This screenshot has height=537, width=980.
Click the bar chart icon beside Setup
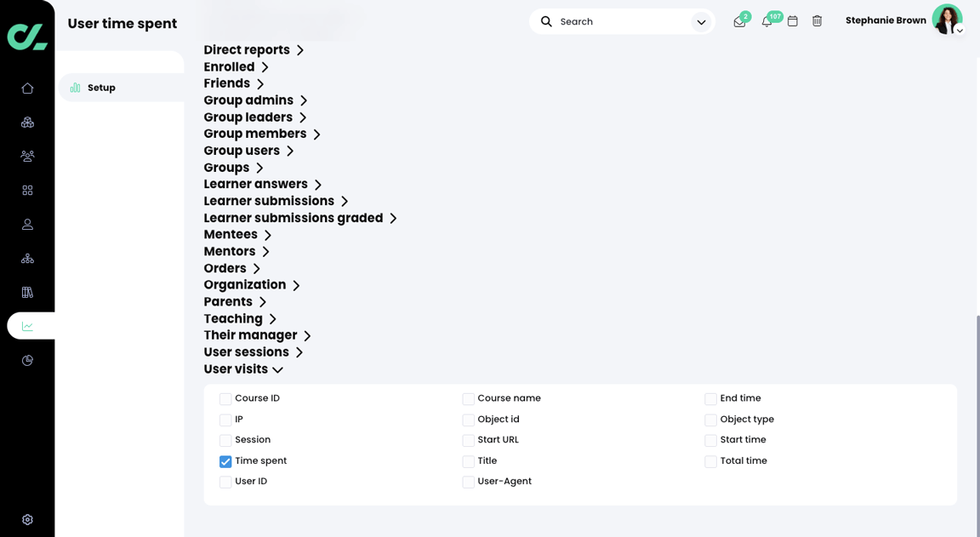click(x=75, y=88)
